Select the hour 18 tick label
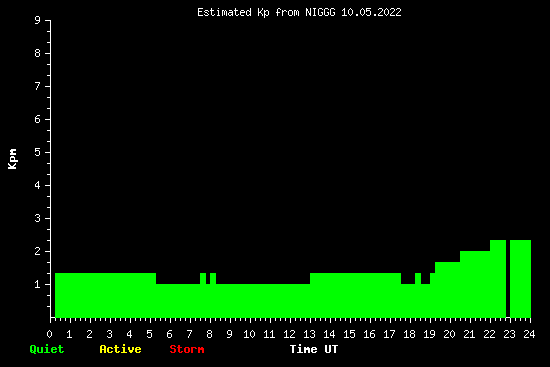The width and height of the screenshot is (550, 367). point(409,334)
